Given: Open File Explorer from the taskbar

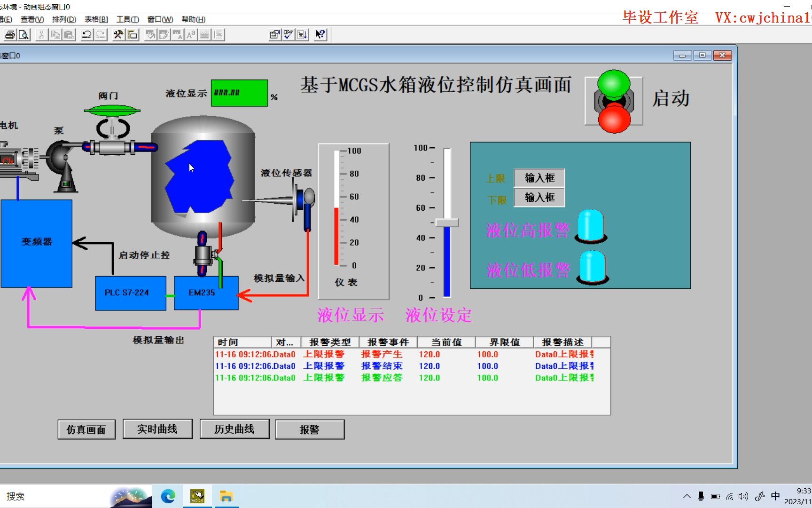Looking at the screenshot, I should click(226, 496).
